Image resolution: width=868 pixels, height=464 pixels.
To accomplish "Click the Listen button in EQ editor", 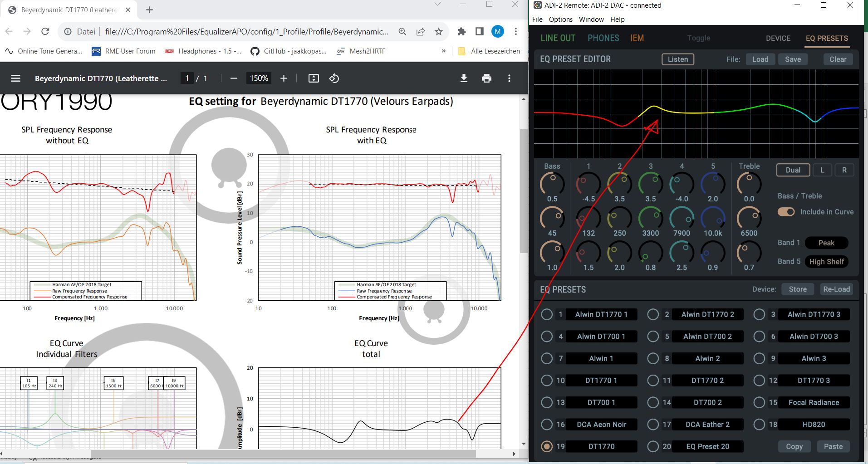I will tap(678, 59).
